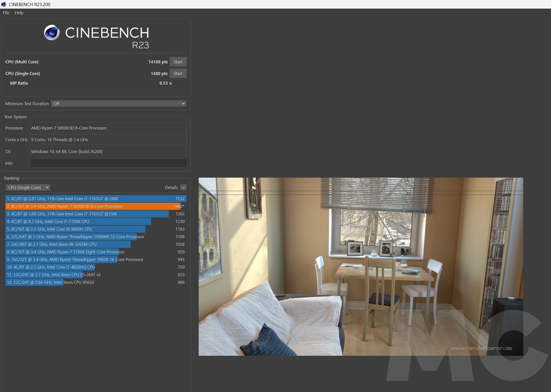
Task: Select the Intel Xeon W-3265M ranking row
Action: (x=96, y=244)
